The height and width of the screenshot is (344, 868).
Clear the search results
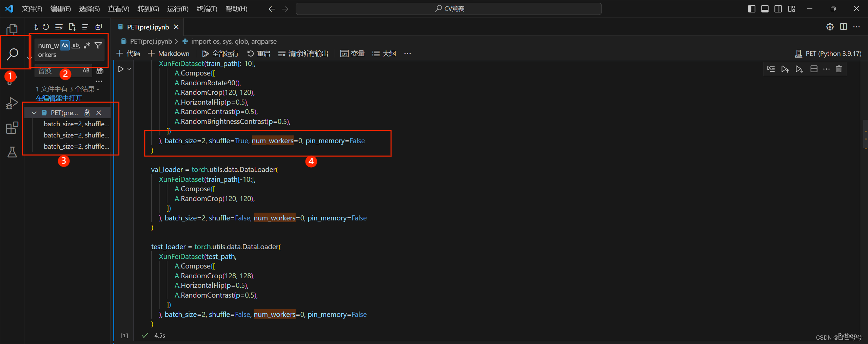click(x=59, y=27)
